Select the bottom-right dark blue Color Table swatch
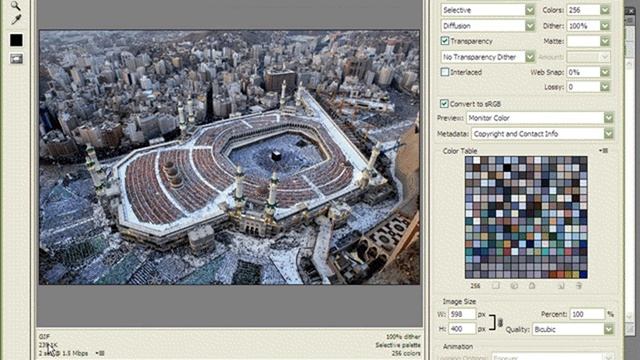The image size is (640, 360). [583, 275]
